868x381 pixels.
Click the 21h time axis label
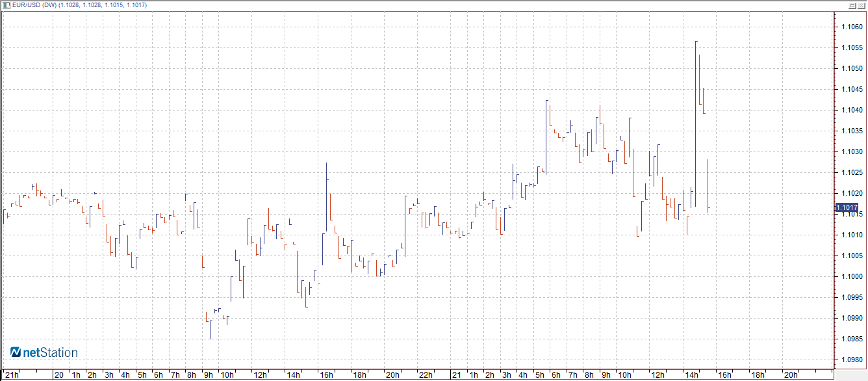click(x=12, y=375)
